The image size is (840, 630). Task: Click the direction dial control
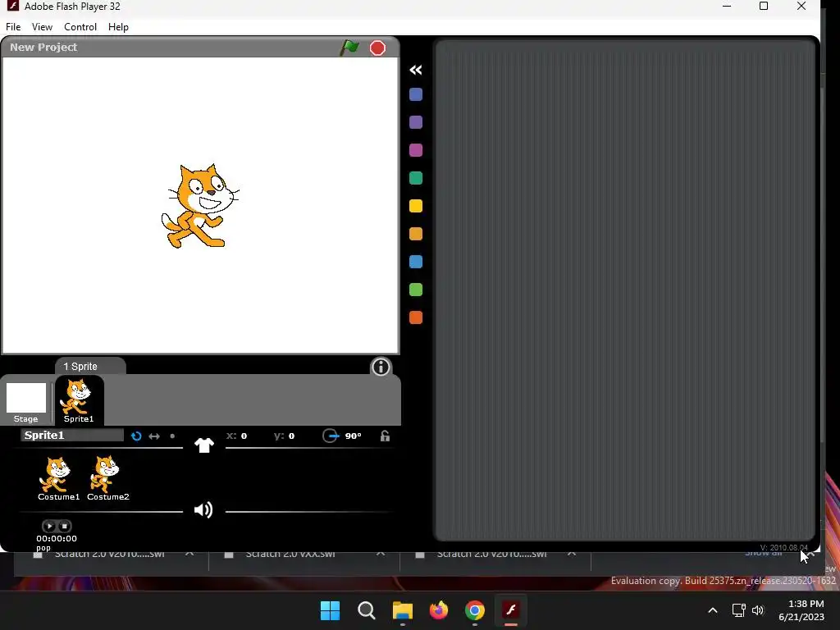click(x=331, y=436)
